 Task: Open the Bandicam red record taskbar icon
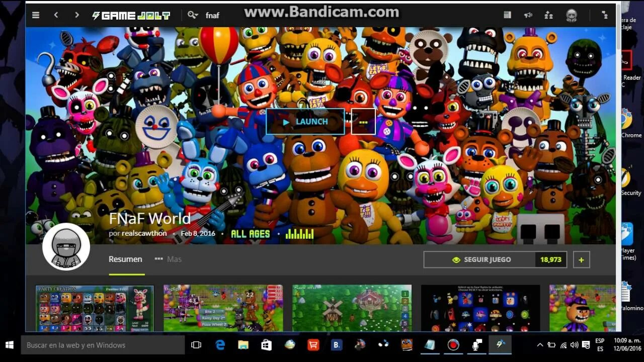(x=453, y=345)
